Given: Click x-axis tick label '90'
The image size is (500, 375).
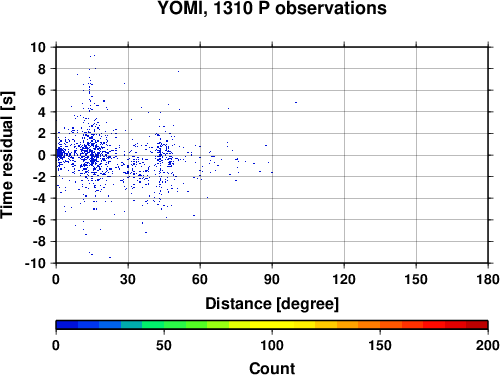Looking at the screenshot, I should 272,279.
